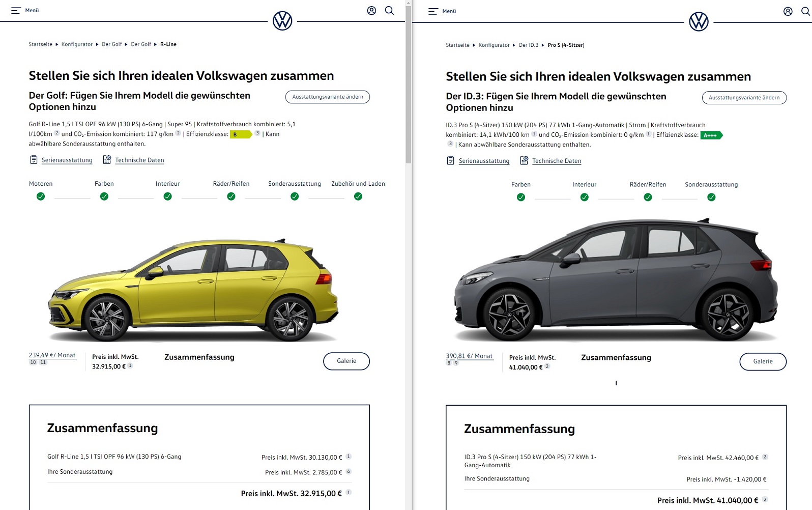Click the 'Pro S (4-Sitzer)' breadcrumb text

pos(566,45)
